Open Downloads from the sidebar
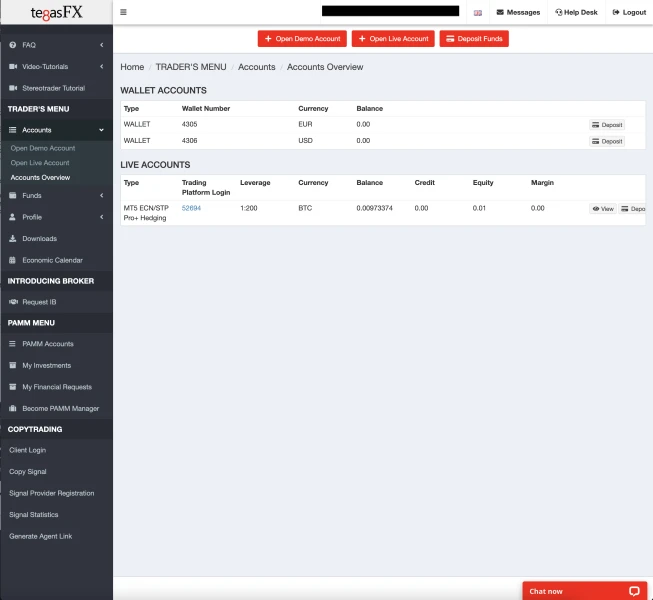 pyautogui.click(x=39, y=238)
